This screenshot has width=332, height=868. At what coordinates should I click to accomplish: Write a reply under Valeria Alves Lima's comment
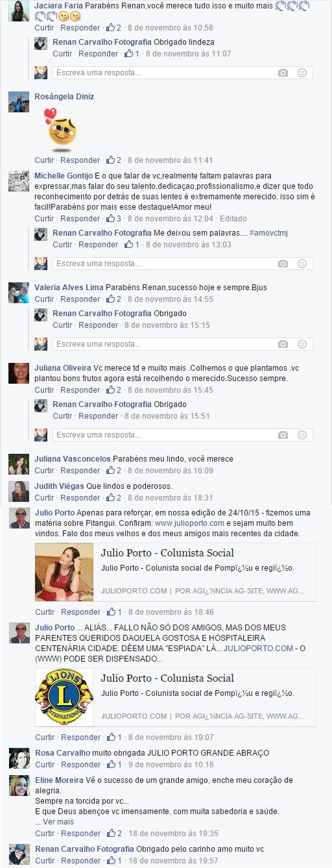[x=163, y=344]
